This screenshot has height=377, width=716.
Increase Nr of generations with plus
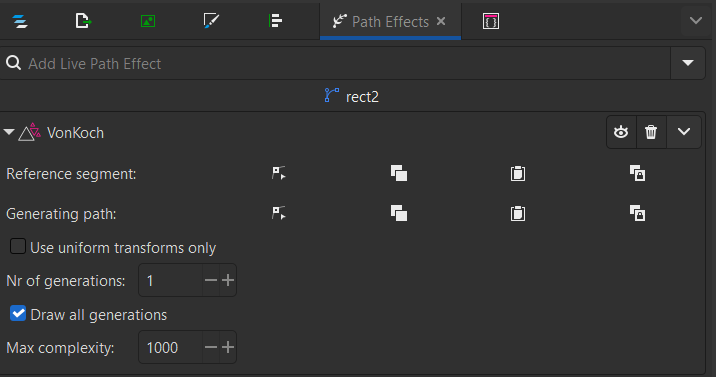(228, 280)
